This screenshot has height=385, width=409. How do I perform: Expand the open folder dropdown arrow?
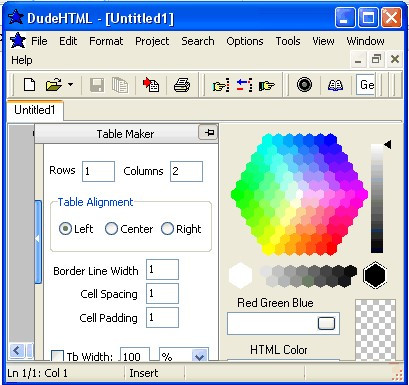70,85
